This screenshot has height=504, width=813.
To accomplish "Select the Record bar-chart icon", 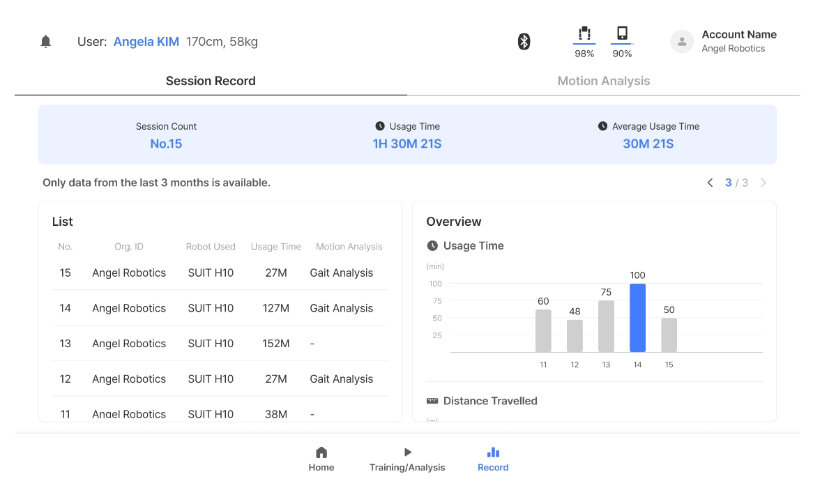I will (493, 452).
